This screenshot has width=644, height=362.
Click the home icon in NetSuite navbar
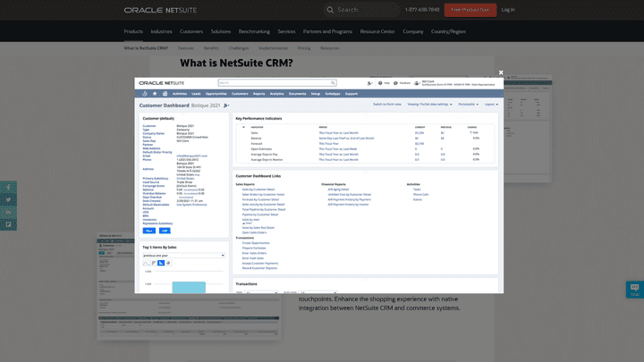[x=165, y=94]
